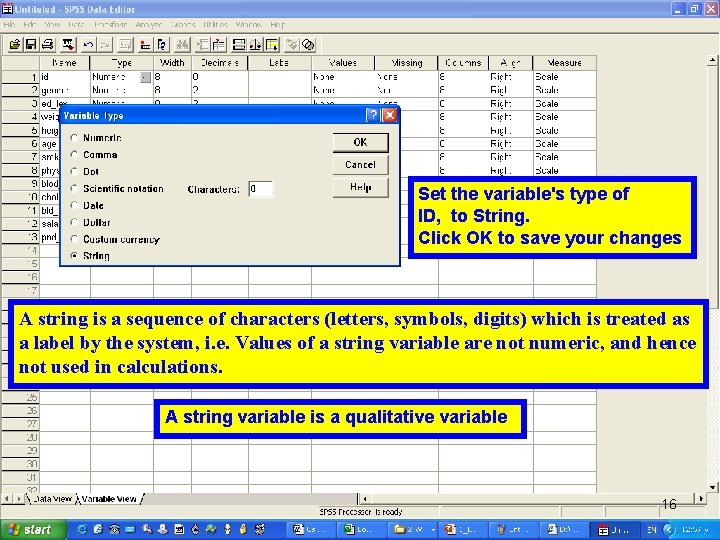Select the Comma radio button
The width and height of the screenshot is (720, 540).
(74, 155)
